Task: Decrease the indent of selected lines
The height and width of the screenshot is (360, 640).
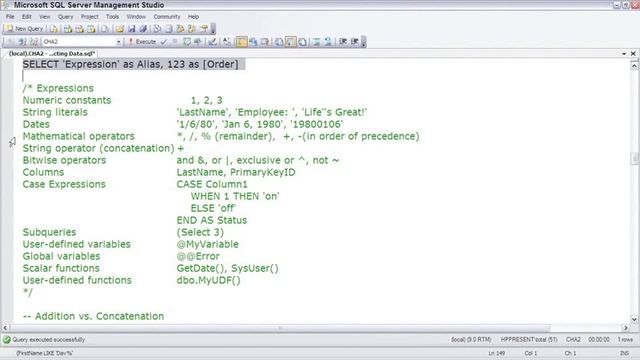Action: click(343, 42)
